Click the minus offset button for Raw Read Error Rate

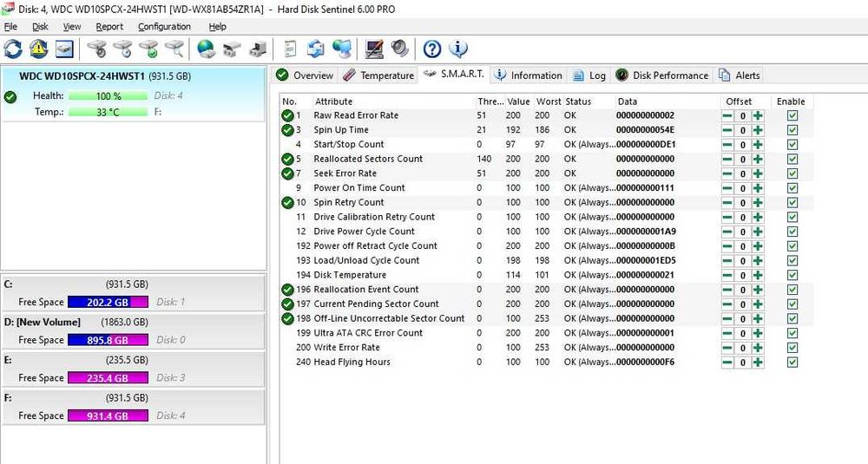point(727,115)
